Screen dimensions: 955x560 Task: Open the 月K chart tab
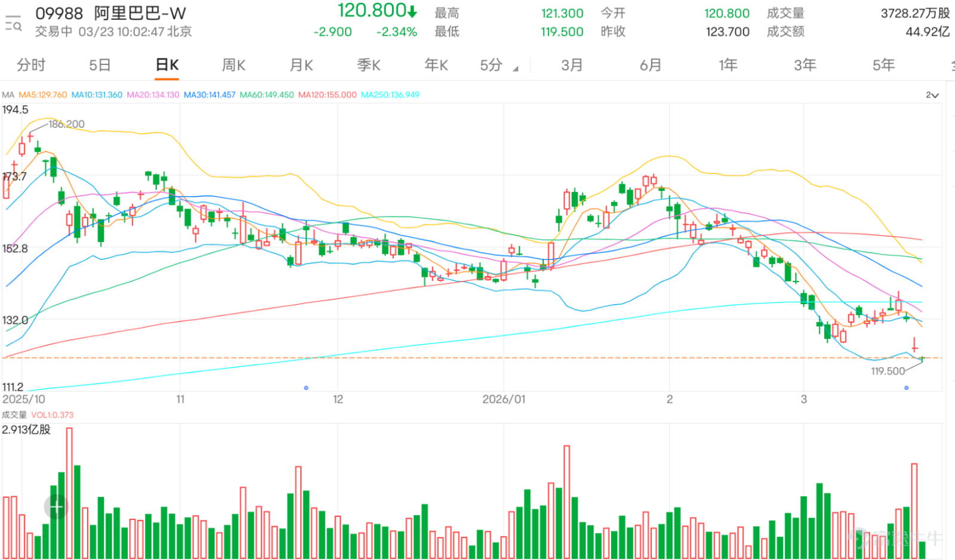click(301, 65)
